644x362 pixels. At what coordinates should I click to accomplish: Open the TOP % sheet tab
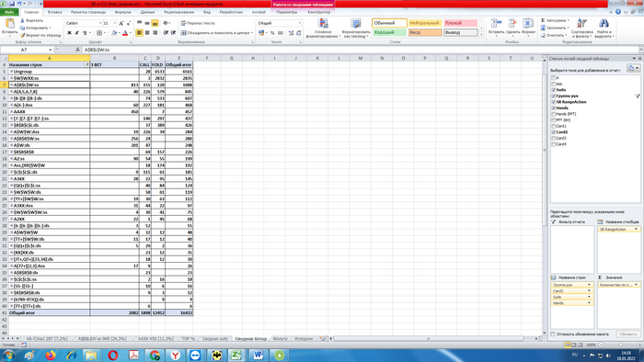click(x=188, y=339)
